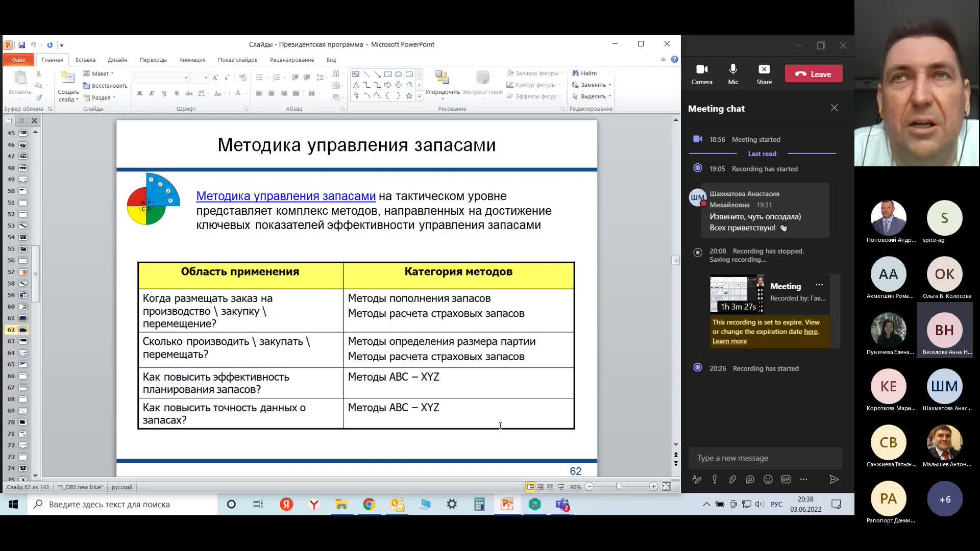980x551 pixels.
Task: Center text in paragraph group
Action: [272, 93]
